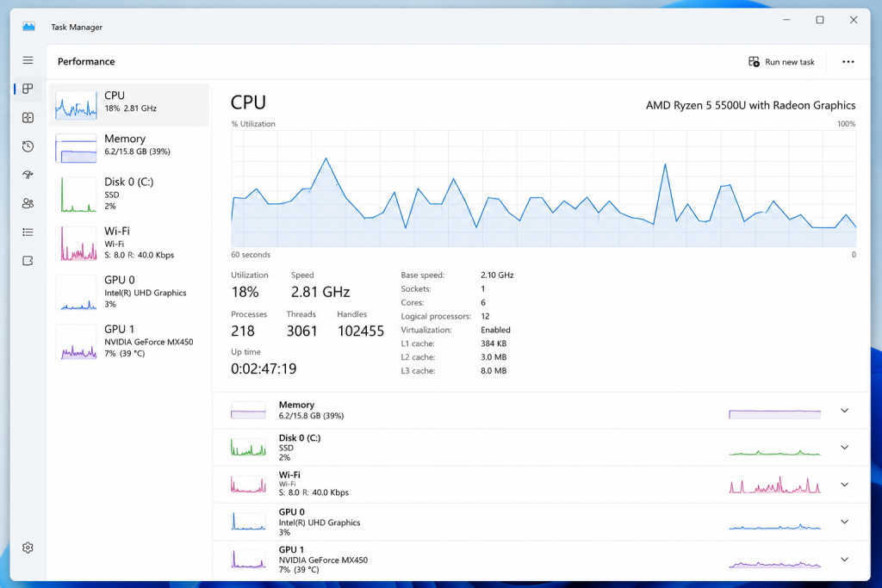The width and height of the screenshot is (882, 588).
Task: Click the Memory mini graph thumbnail in left list
Action: pyautogui.click(x=76, y=148)
